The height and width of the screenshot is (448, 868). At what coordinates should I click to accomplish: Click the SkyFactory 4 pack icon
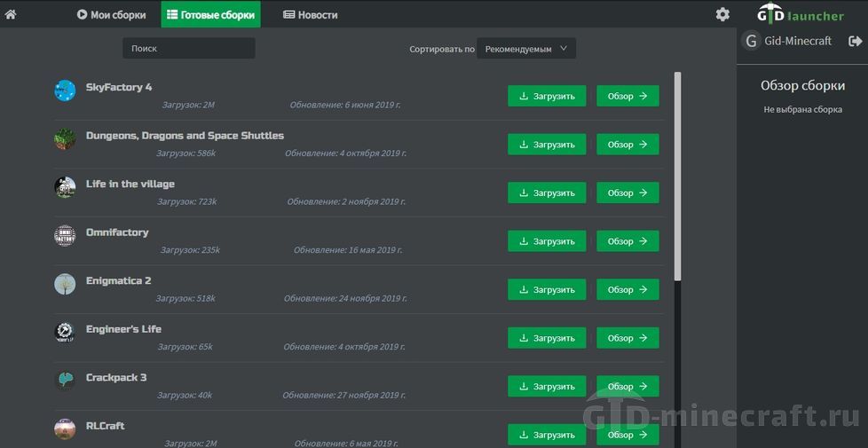pos(65,90)
